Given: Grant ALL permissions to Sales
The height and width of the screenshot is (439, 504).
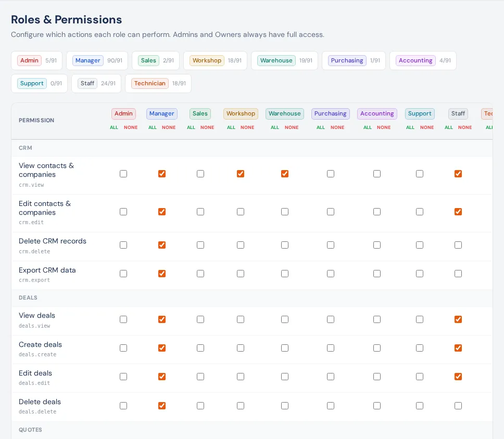Looking at the screenshot, I should 191,127.
